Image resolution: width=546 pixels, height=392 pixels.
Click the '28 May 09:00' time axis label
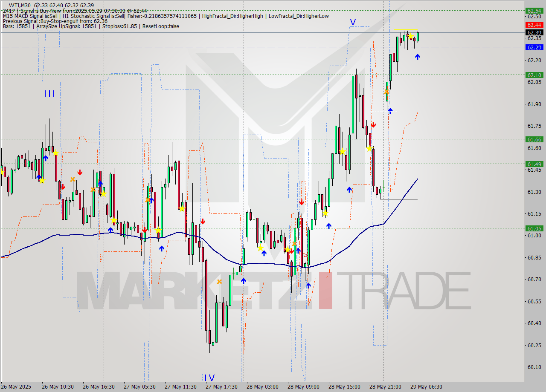tap(303, 387)
